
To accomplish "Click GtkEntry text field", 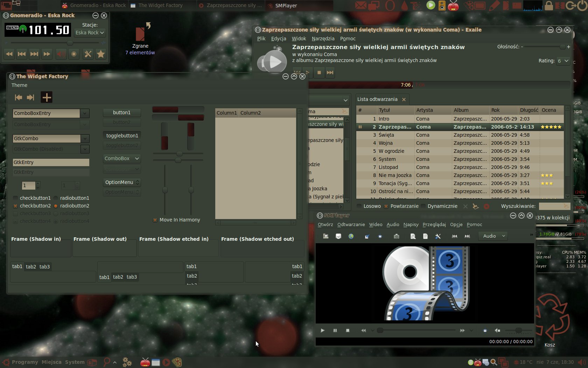I will 51,162.
